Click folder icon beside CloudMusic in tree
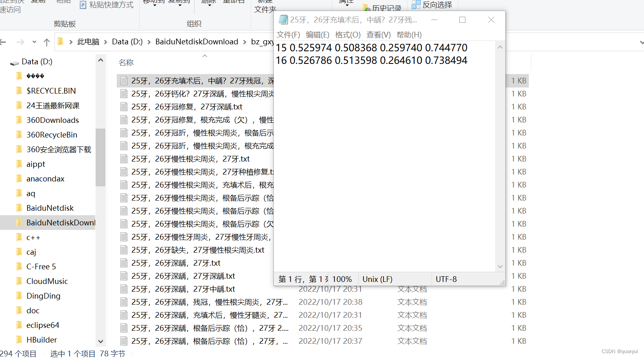 tap(19, 281)
